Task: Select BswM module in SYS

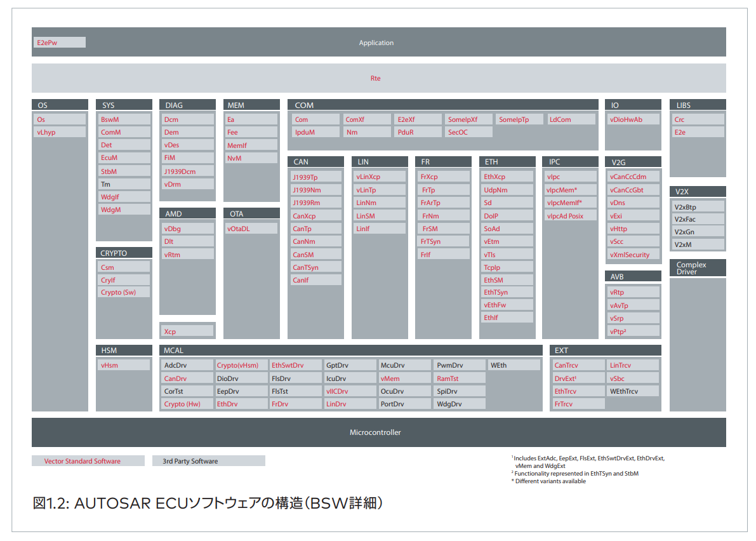Action: coord(124,119)
